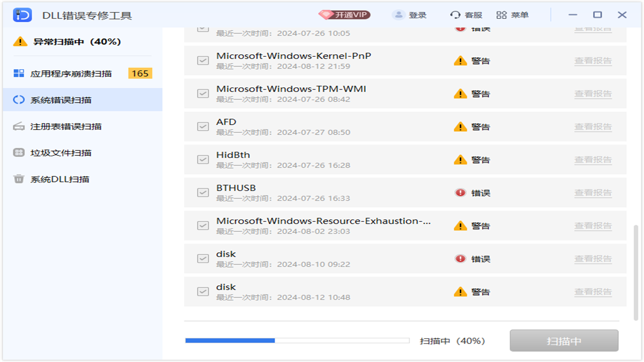This screenshot has width=644, height=362.
Task: Click the AFD entry name
Action: (x=226, y=122)
